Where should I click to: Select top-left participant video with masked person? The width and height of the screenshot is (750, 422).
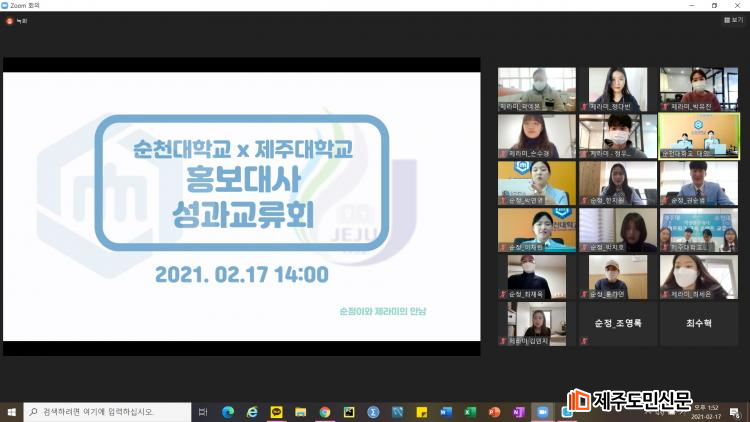click(x=537, y=88)
